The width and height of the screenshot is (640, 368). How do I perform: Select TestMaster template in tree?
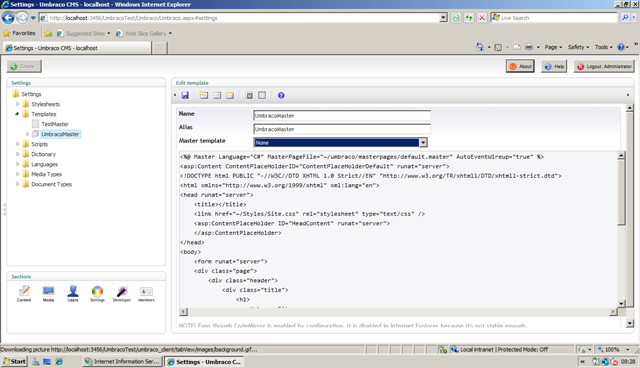55,124
